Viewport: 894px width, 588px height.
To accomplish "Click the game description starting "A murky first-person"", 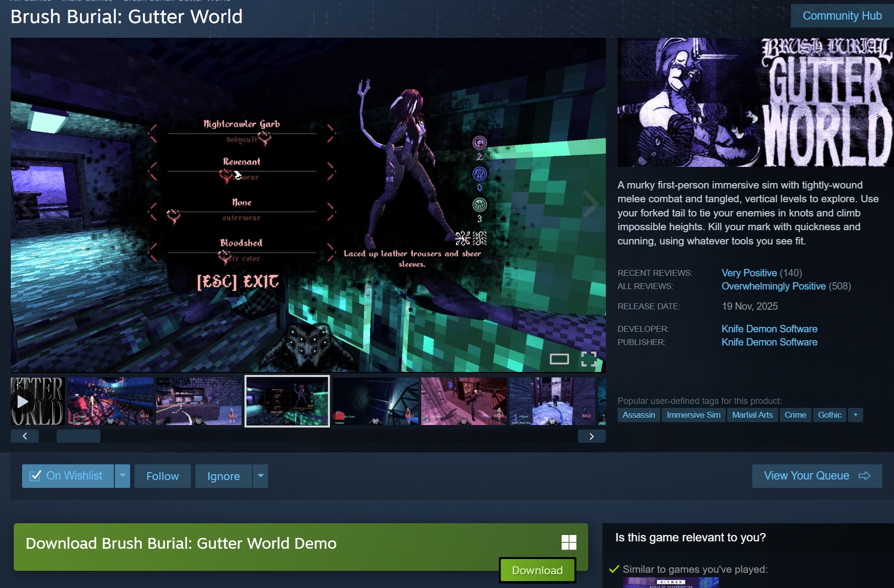I will (x=748, y=213).
